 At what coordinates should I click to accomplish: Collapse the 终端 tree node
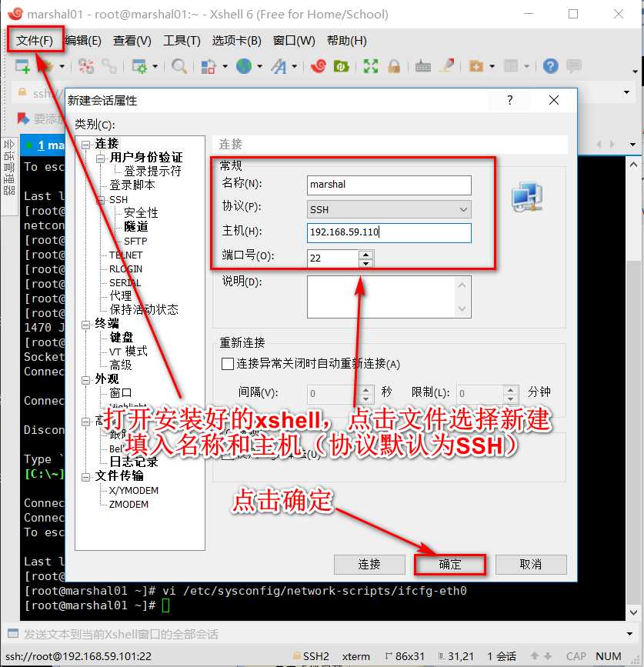pos(86,325)
